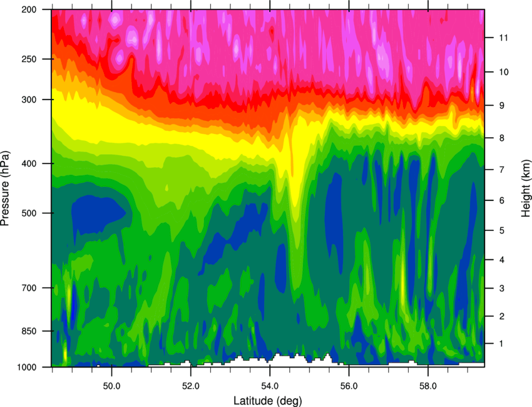Click the 2 km height label
532x407 pixels.
click(x=502, y=316)
